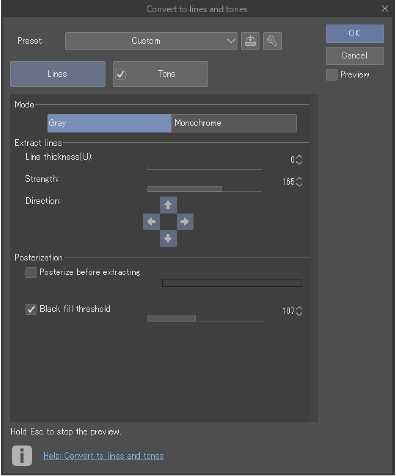Select Gray mode

109,123
